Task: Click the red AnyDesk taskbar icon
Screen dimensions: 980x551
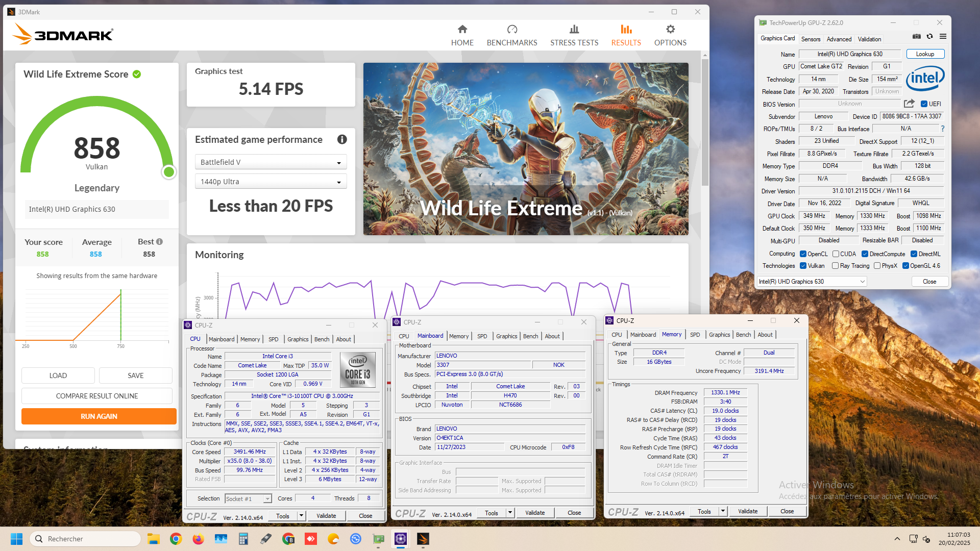Action: [x=310, y=539]
